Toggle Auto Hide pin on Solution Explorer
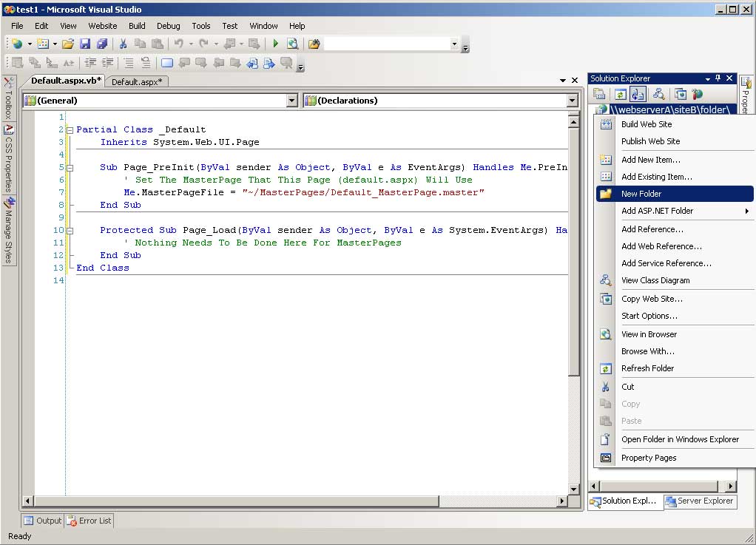756x545 pixels. point(718,78)
